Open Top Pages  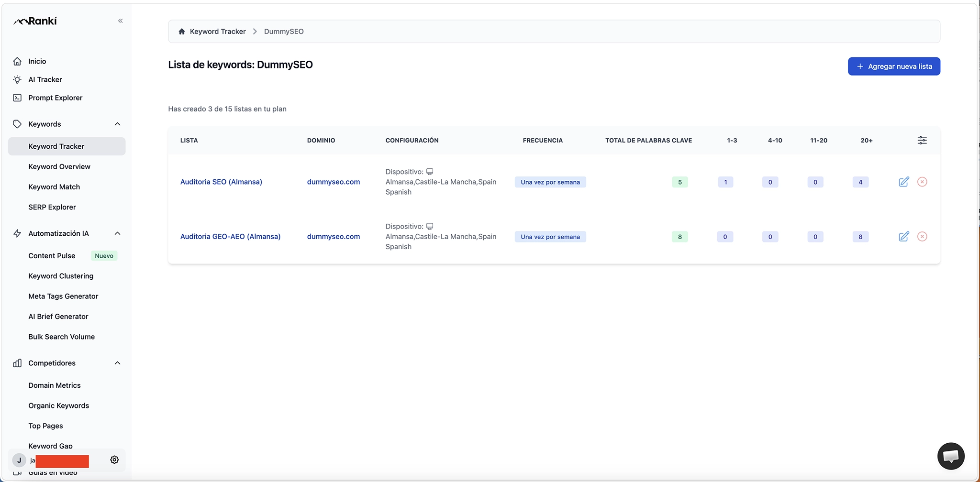click(x=45, y=426)
